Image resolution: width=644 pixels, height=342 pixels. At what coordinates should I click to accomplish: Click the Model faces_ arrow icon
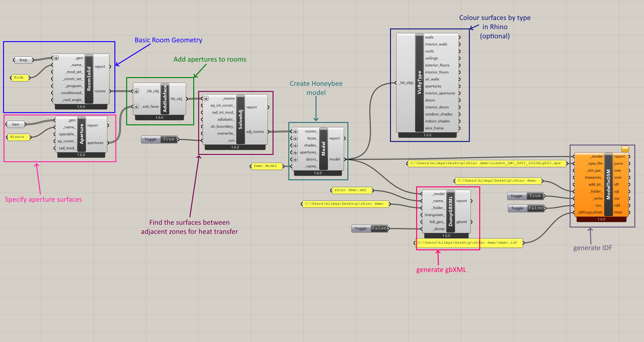pos(295,138)
